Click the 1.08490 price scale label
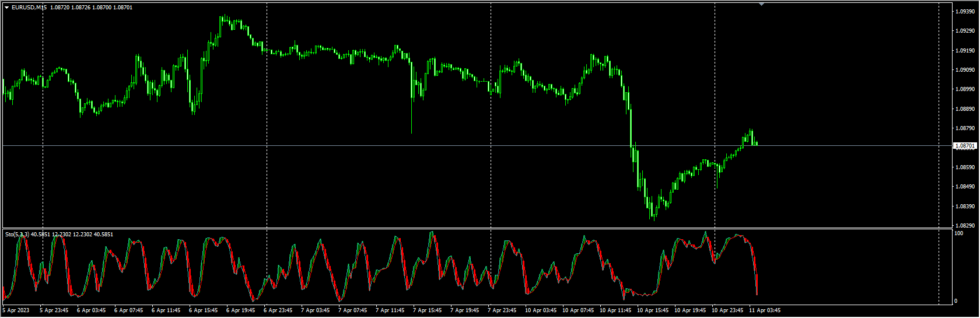 pos(965,187)
